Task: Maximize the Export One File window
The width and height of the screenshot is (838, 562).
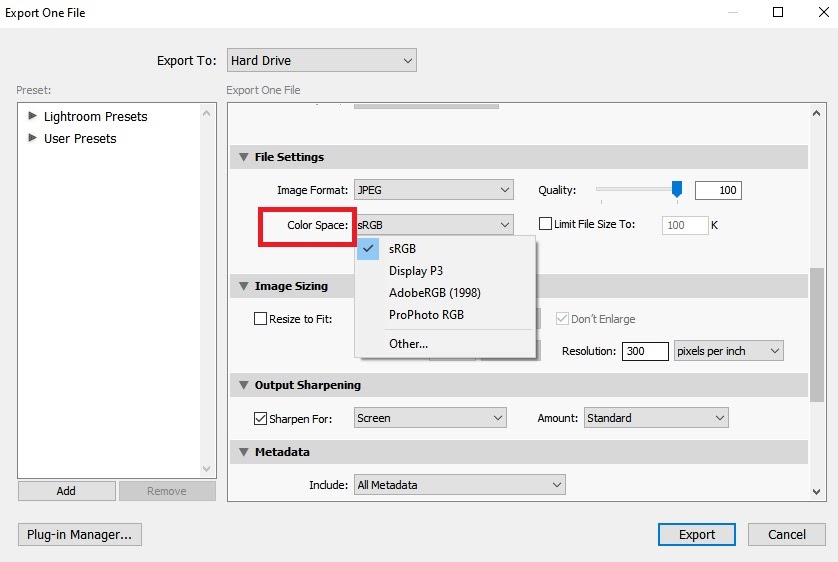Action: (778, 12)
